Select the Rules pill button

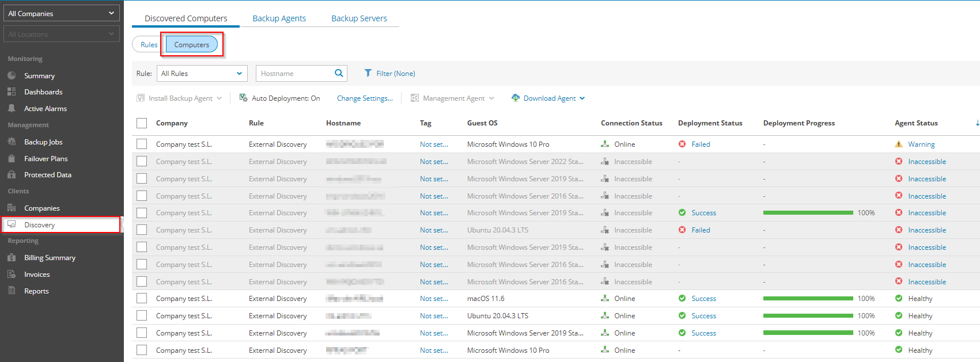coord(149,45)
